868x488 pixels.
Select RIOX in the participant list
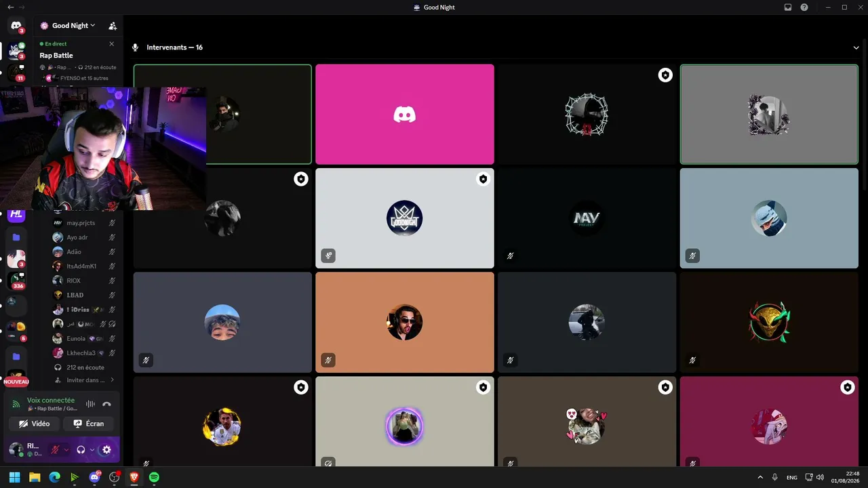click(84, 281)
